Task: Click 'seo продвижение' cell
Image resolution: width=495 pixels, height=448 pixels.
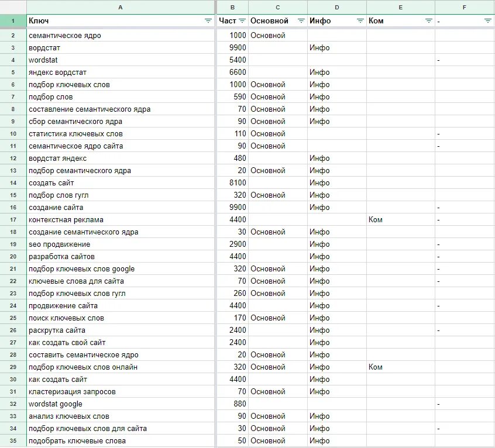Action: [x=121, y=244]
